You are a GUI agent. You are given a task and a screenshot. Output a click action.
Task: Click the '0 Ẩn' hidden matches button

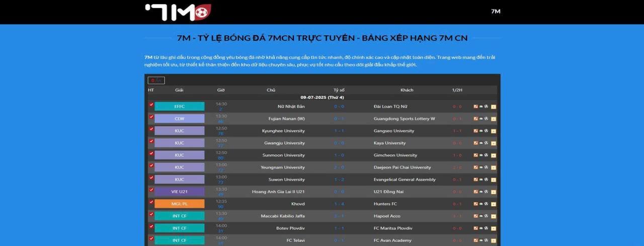pyautogui.click(x=156, y=80)
